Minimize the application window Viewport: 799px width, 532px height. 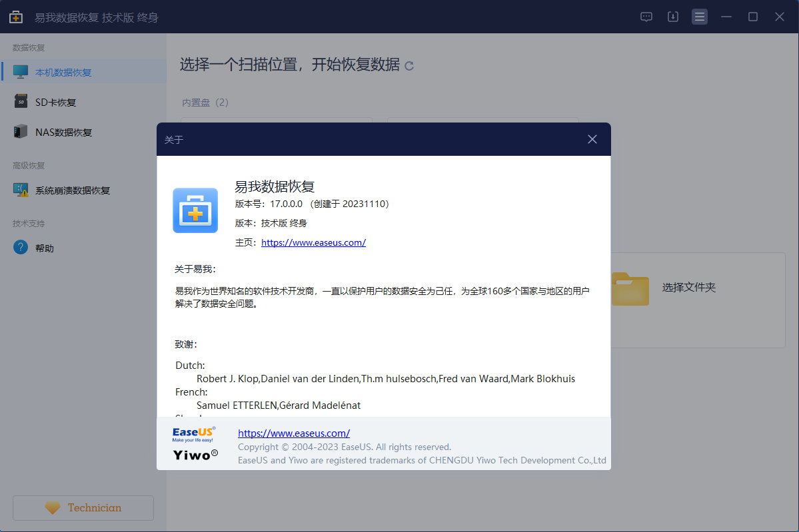pyautogui.click(x=726, y=17)
